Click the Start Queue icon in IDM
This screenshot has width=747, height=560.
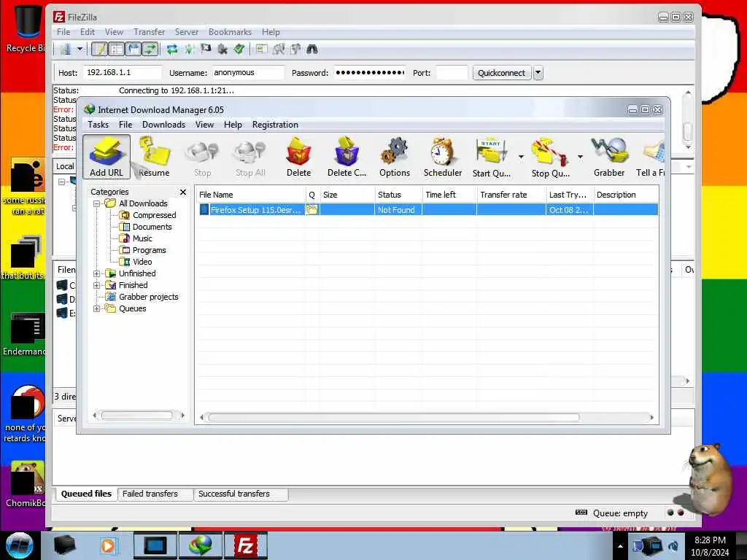[x=492, y=157]
